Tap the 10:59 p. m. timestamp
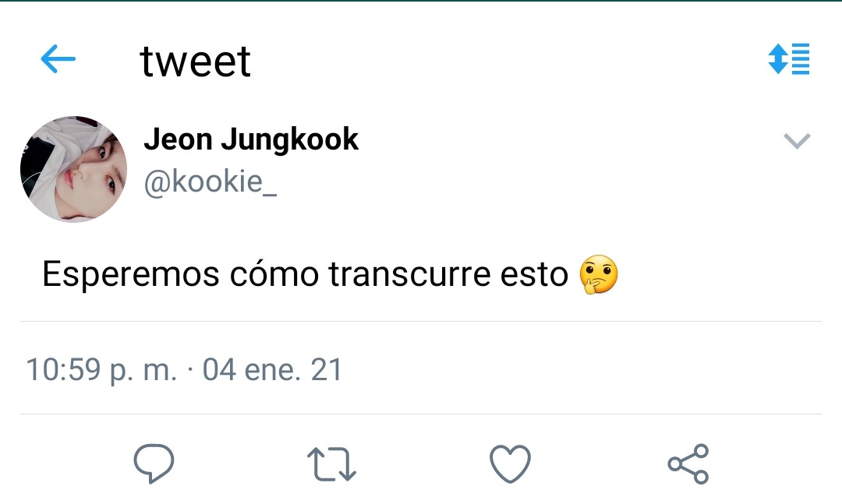The height and width of the screenshot is (504, 842). pyautogui.click(x=101, y=369)
